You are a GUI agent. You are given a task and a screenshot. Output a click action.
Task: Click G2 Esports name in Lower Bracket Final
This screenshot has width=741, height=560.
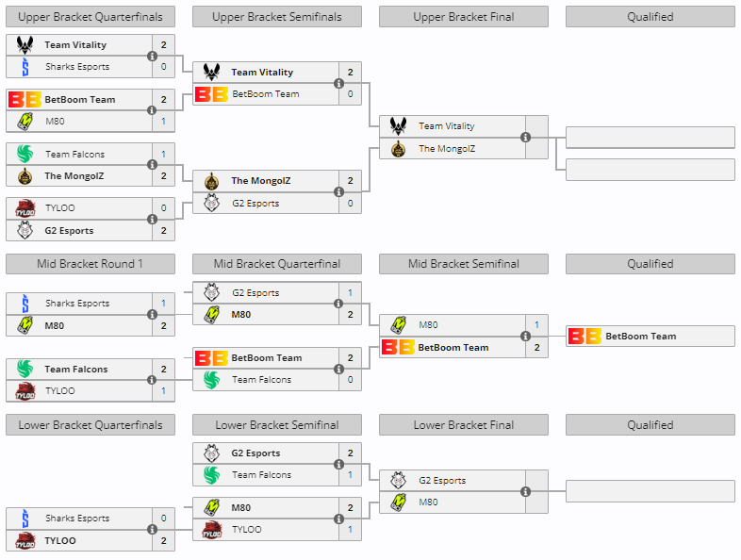(442, 481)
